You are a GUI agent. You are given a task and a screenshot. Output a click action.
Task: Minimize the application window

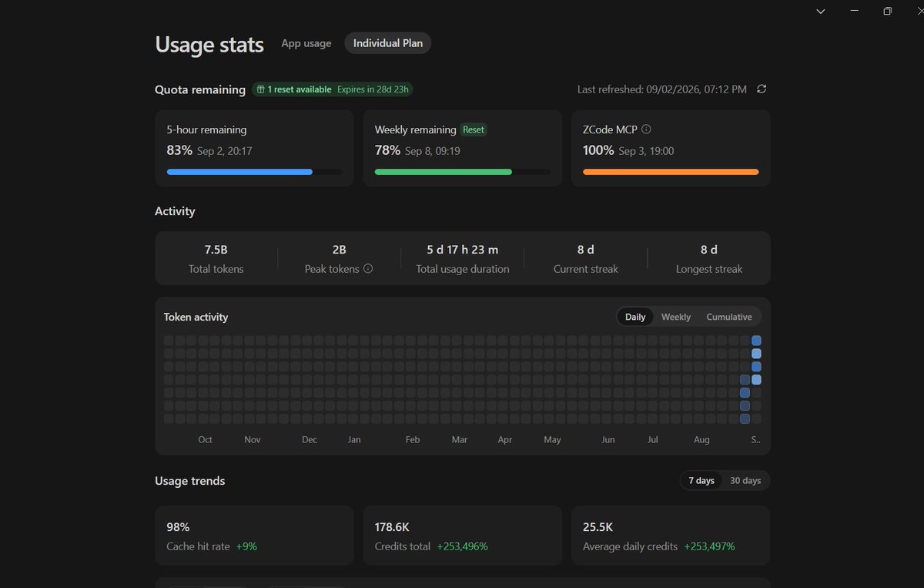(855, 12)
